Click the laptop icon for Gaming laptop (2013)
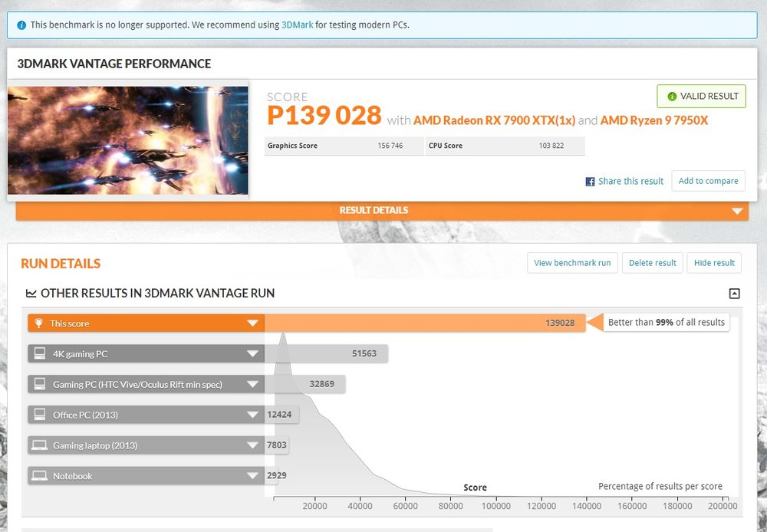The height and width of the screenshot is (532, 767). (39, 445)
